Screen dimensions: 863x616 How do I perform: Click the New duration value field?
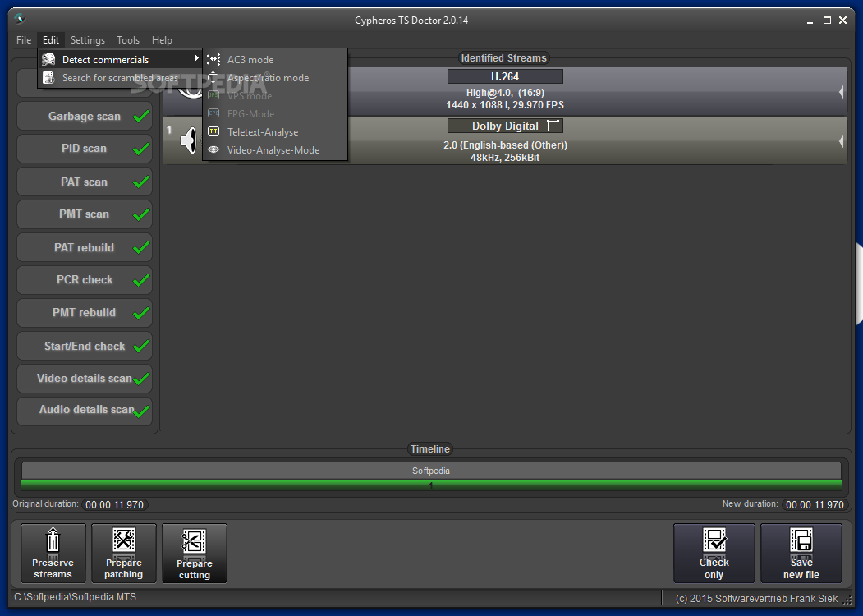click(815, 505)
